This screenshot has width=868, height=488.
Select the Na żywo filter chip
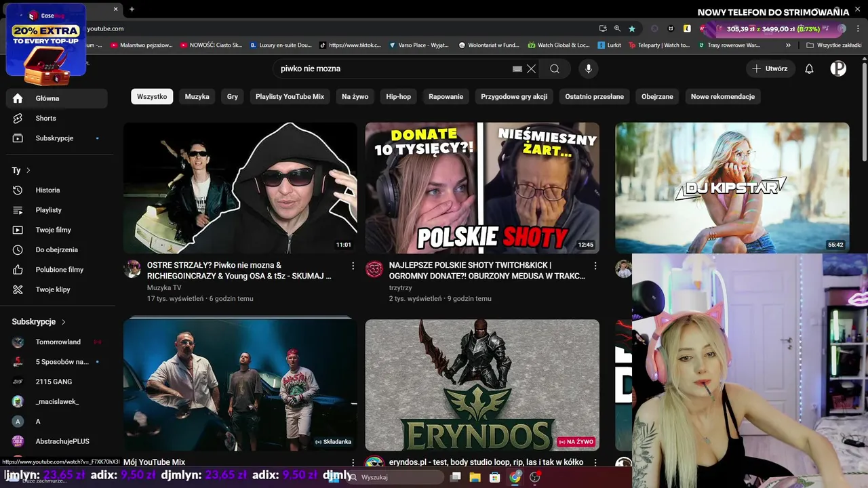tap(355, 96)
